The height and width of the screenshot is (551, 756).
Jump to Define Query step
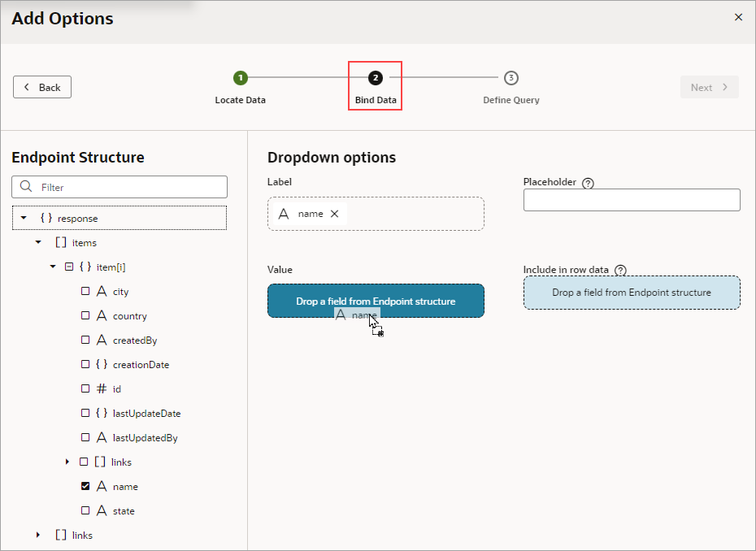click(511, 87)
